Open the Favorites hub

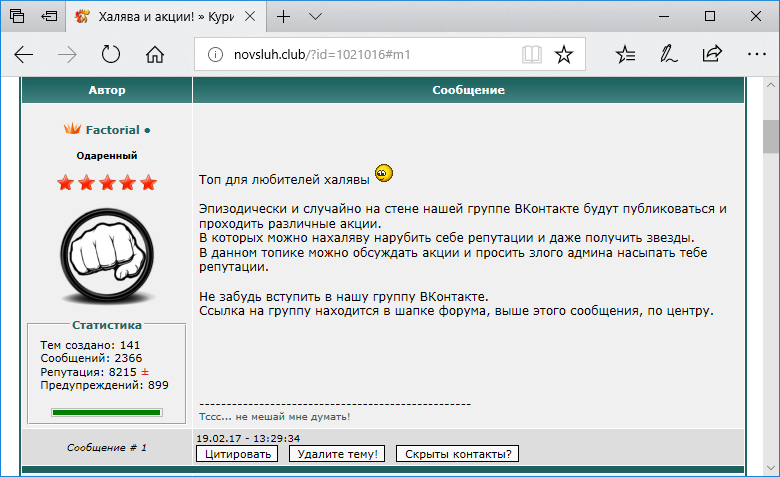pyautogui.click(x=626, y=54)
